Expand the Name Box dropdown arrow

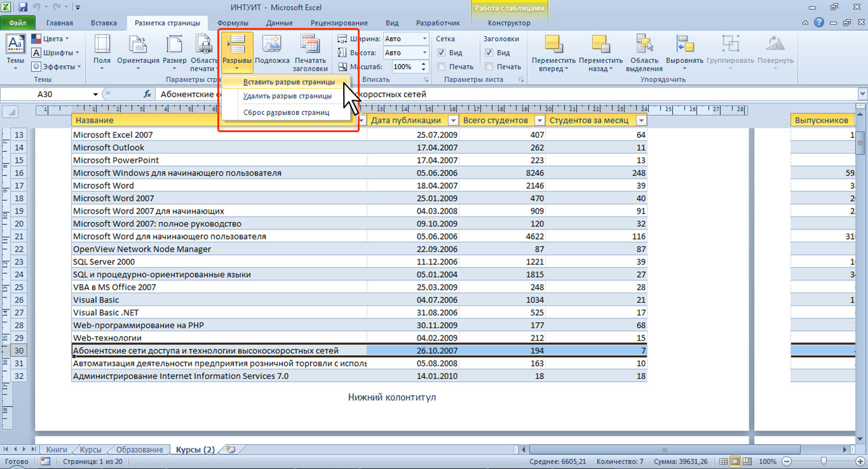click(x=95, y=94)
